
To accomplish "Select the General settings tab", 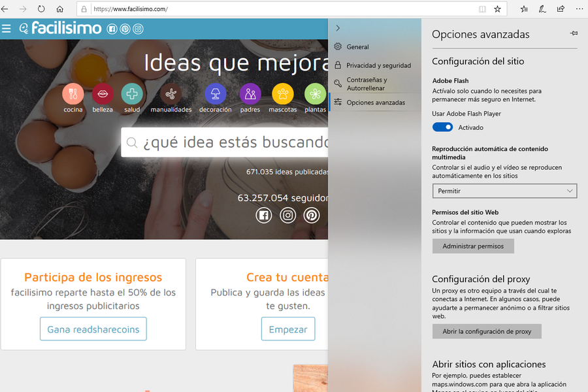I will (357, 47).
